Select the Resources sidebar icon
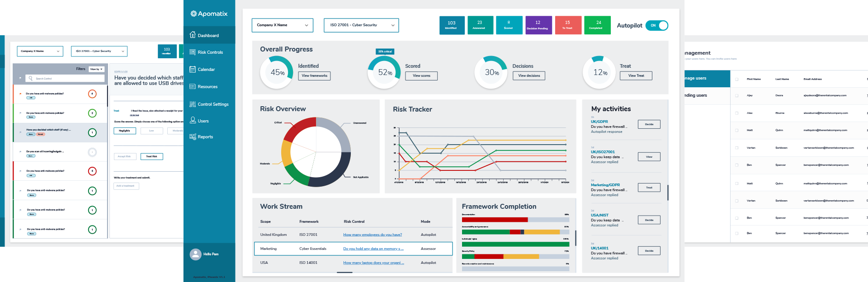Screen dimensions: 868x282 coord(193,86)
